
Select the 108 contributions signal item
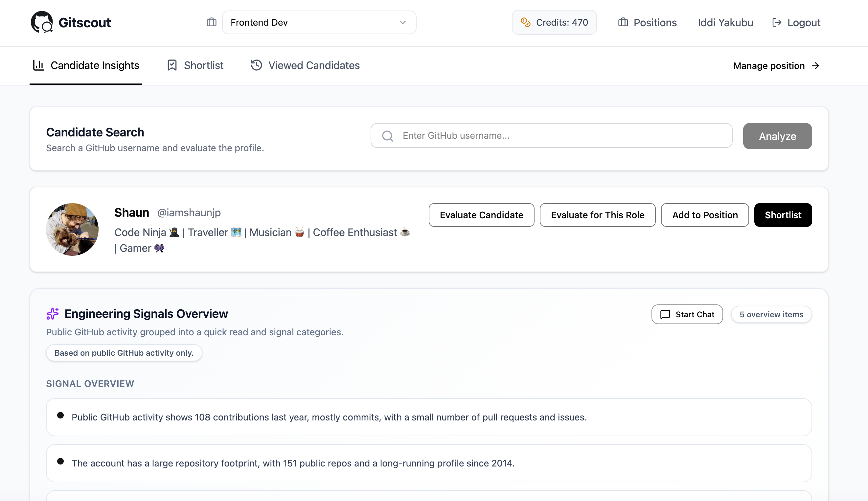[429, 417]
